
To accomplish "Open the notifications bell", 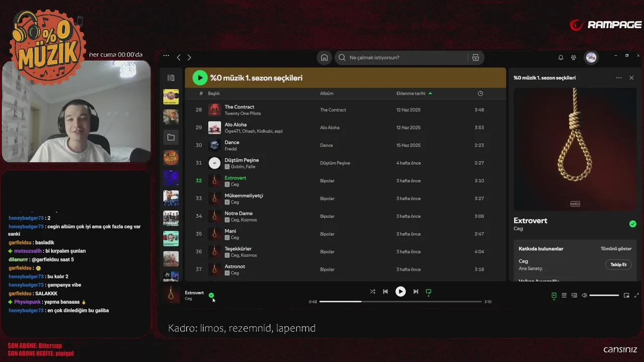I will 561,57.
